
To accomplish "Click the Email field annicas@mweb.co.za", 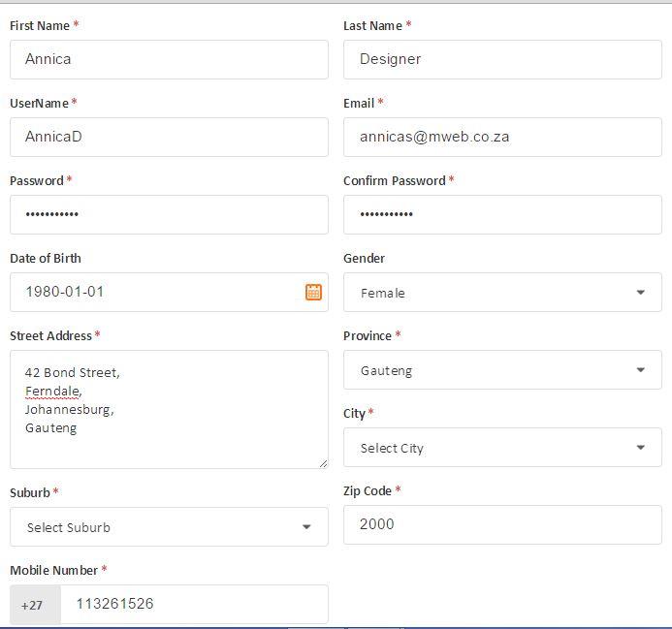I will [502, 137].
